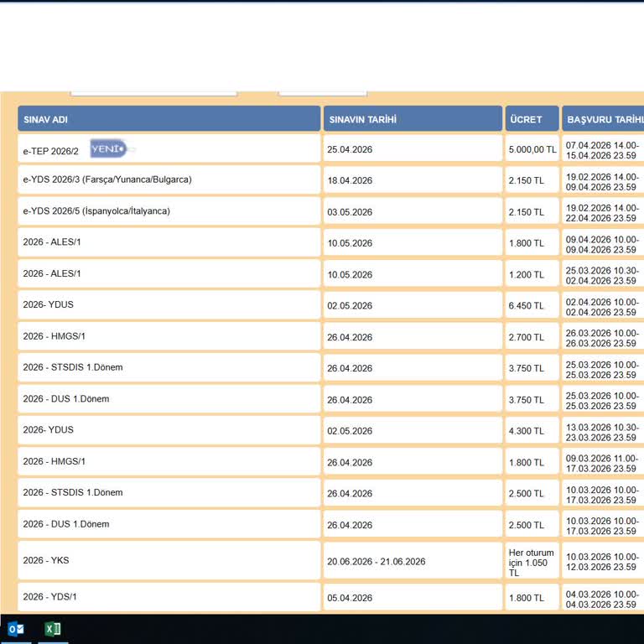This screenshot has height=644, width=644.
Task: Click the 'Her oturum için 1.050 TL' fee
Action: tap(531, 562)
